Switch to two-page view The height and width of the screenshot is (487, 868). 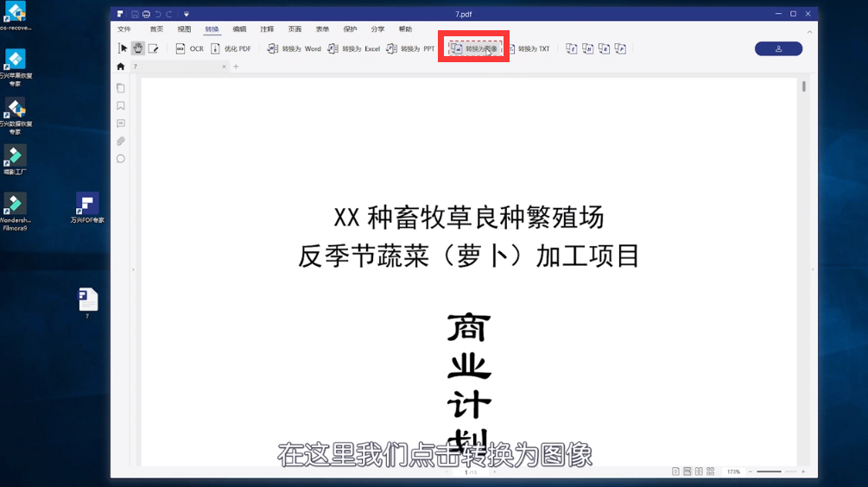point(699,471)
